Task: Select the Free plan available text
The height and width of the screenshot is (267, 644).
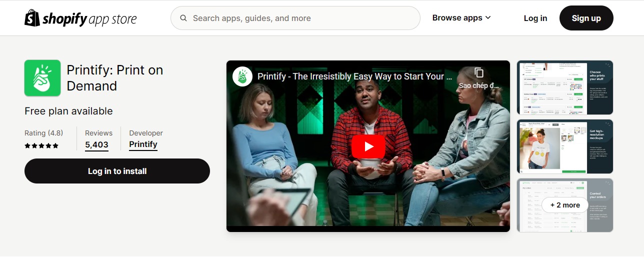Action: point(68,111)
